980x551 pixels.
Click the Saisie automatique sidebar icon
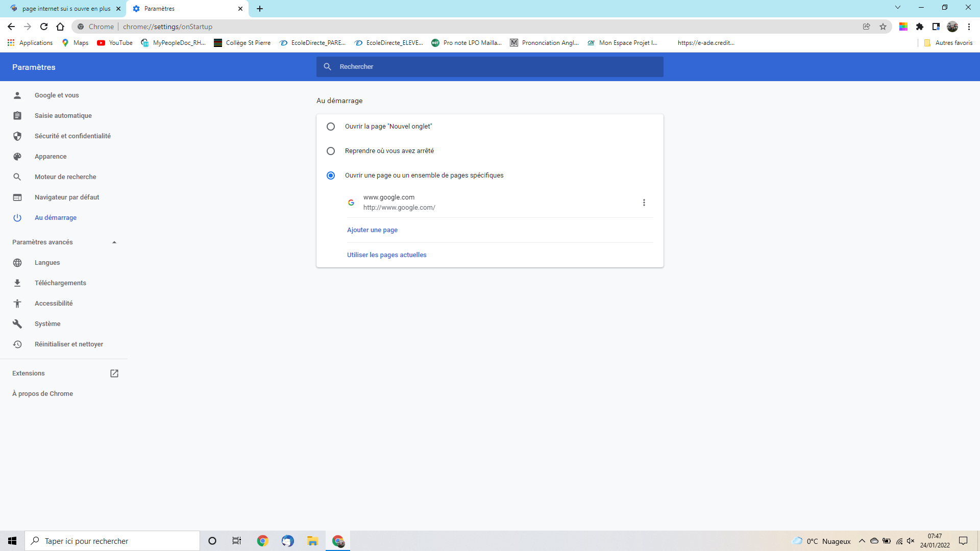pyautogui.click(x=17, y=115)
